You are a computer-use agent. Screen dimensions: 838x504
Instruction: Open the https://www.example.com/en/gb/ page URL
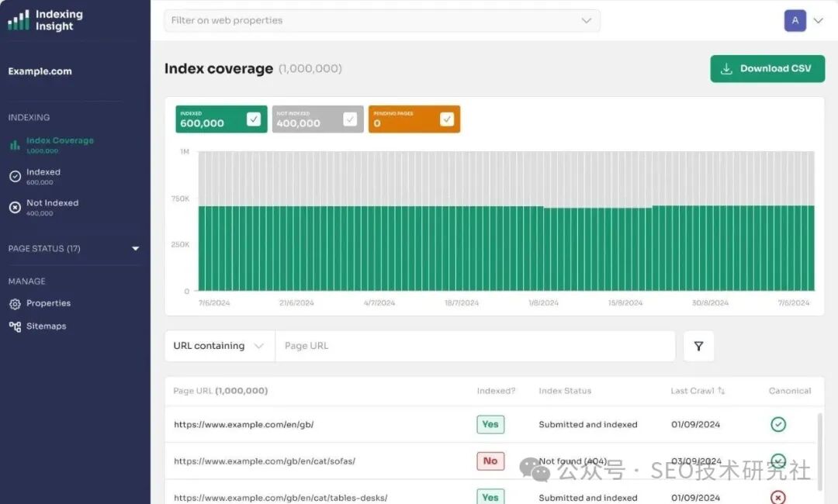pyautogui.click(x=244, y=425)
